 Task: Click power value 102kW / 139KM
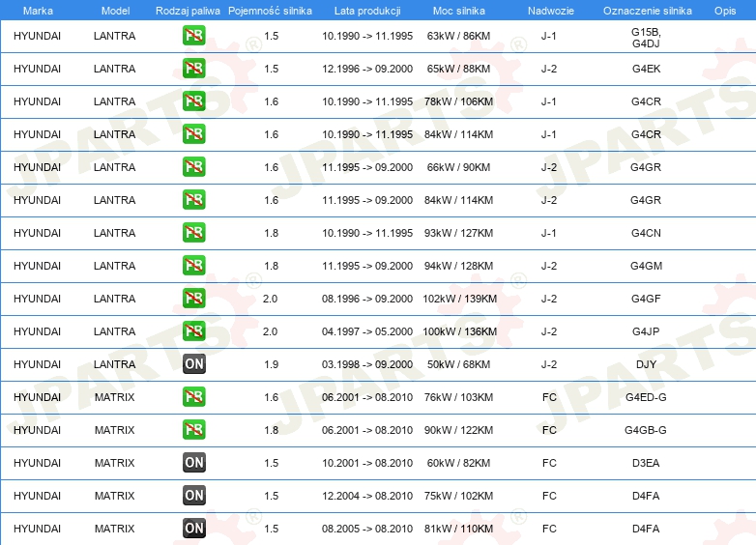[459, 299]
